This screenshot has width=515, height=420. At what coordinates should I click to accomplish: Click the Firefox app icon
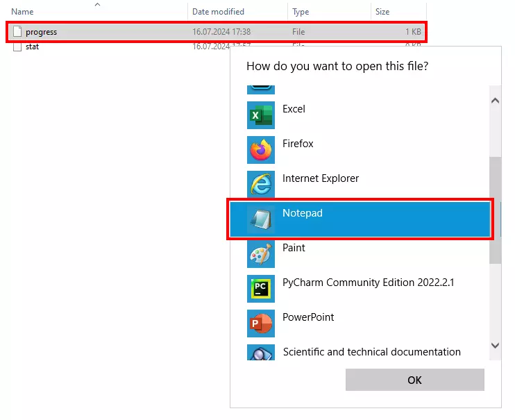(x=261, y=150)
